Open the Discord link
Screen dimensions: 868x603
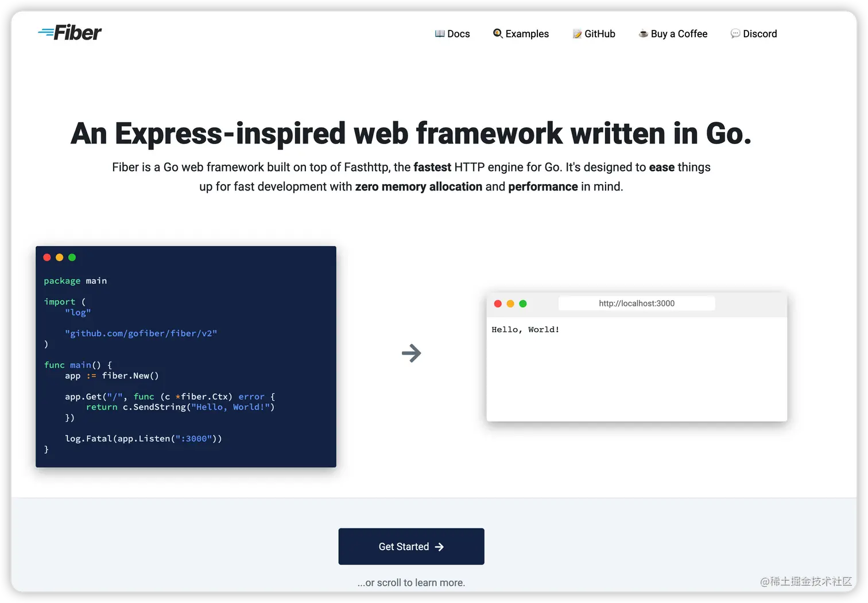pyautogui.click(x=753, y=34)
